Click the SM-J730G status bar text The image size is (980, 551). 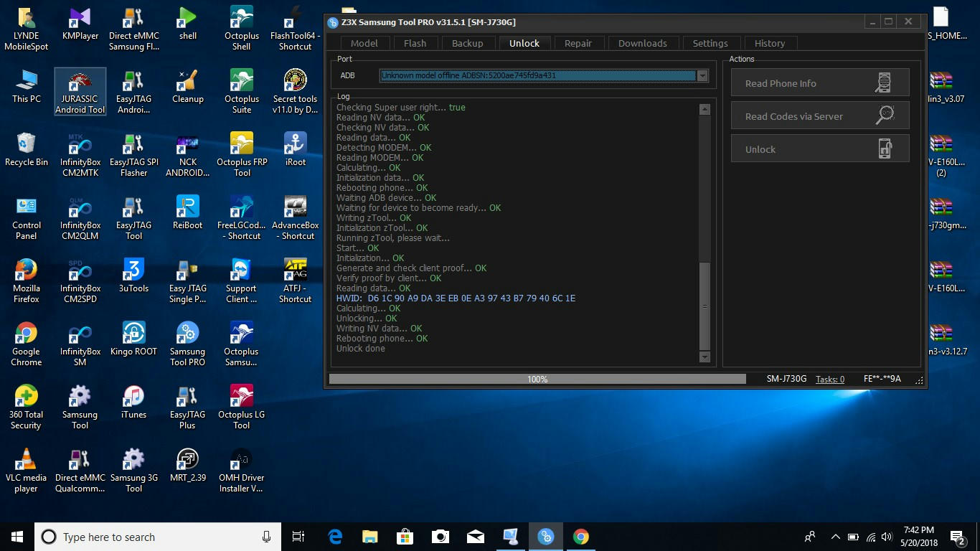pyautogui.click(x=786, y=379)
